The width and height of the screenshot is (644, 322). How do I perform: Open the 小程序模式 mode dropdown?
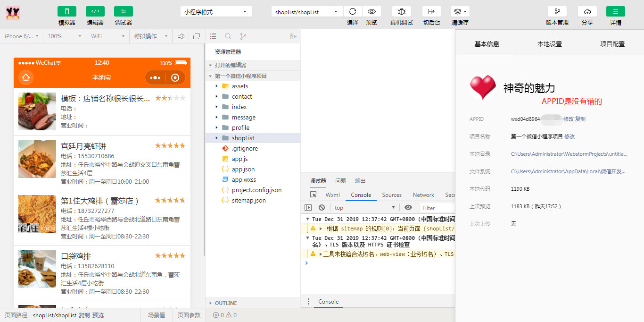pos(216,12)
